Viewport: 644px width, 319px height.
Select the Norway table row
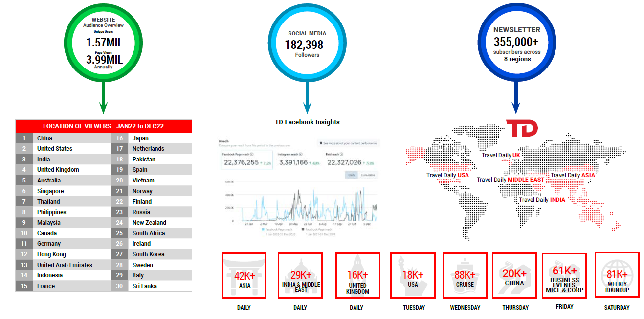tap(152, 191)
